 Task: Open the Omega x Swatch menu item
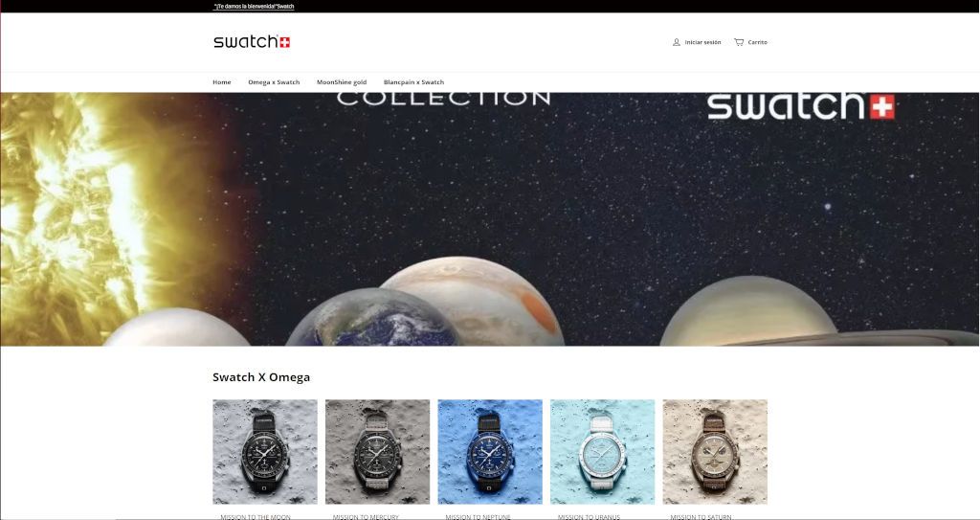coord(274,82)
